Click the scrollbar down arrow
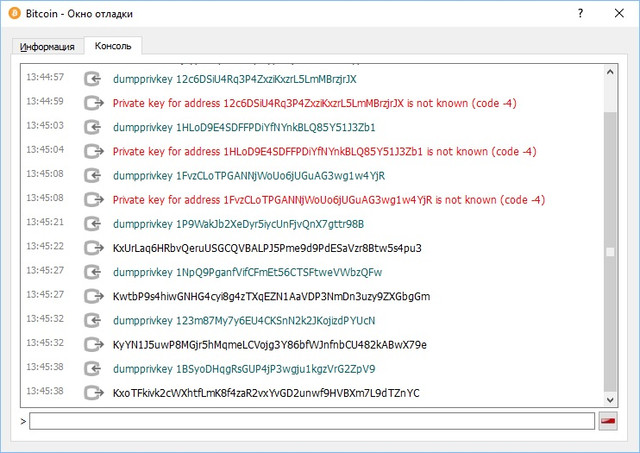640x453 pixels. 610,400
